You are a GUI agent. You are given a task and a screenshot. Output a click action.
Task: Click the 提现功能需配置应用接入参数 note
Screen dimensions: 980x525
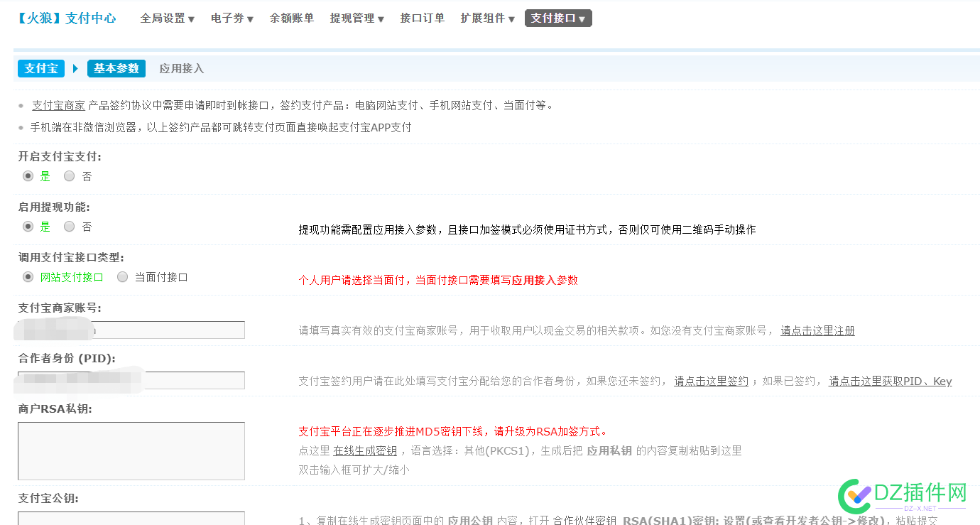pyautogui.click(x=527, y=229)
